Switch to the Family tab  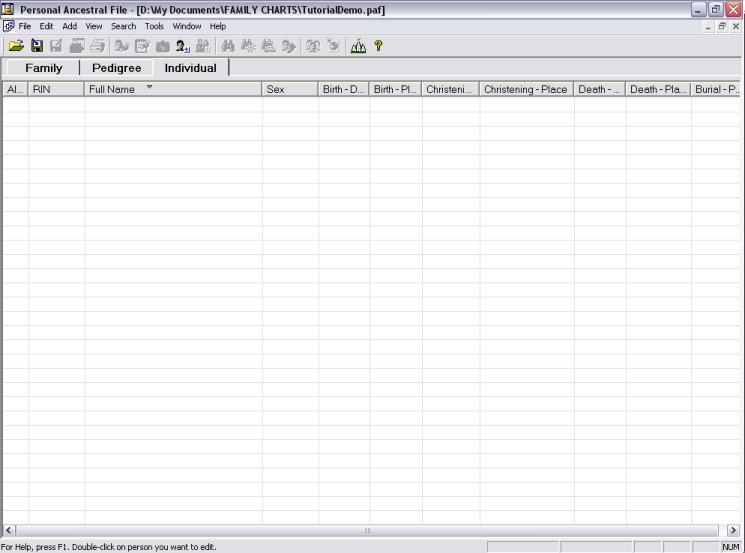click(x=43, y=68)
